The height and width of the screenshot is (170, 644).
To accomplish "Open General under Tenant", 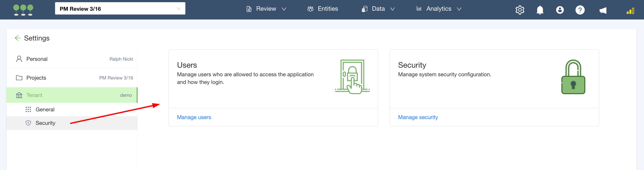I will 45,109.
